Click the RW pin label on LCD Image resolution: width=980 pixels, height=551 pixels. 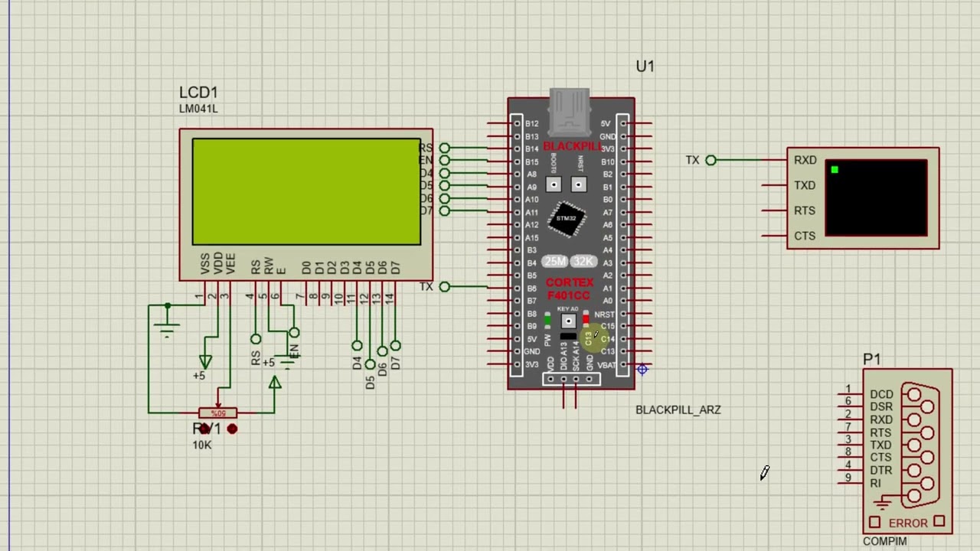(x=268, y=266)
